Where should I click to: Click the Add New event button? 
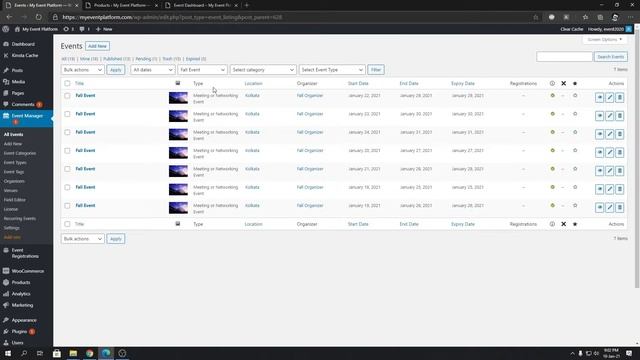(97, 46)
